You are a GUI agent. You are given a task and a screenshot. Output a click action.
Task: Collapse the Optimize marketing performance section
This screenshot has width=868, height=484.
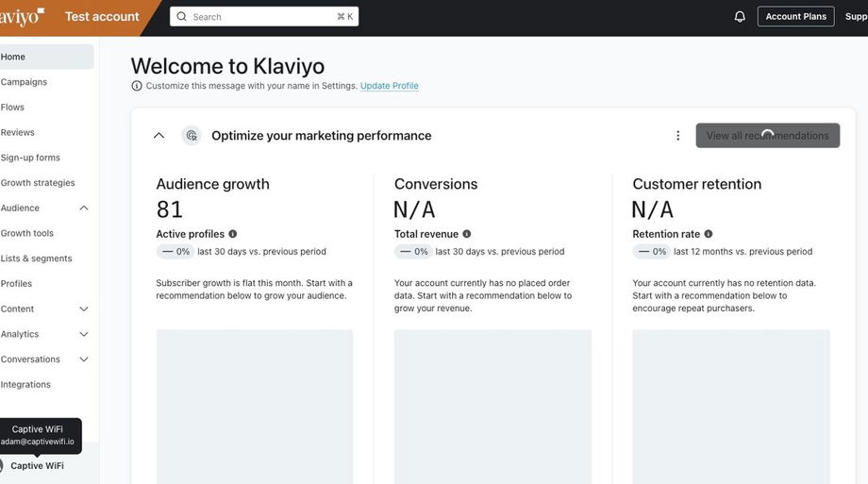tap(159, 136)
